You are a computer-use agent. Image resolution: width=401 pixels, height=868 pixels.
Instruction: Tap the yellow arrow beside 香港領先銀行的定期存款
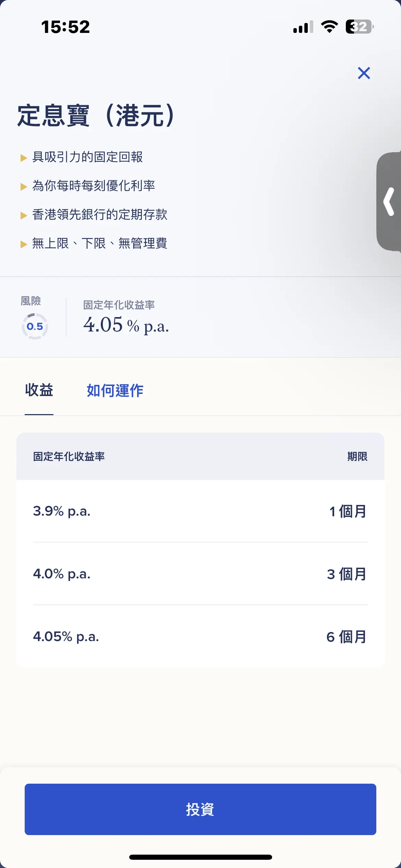click(x=24, y=215)
